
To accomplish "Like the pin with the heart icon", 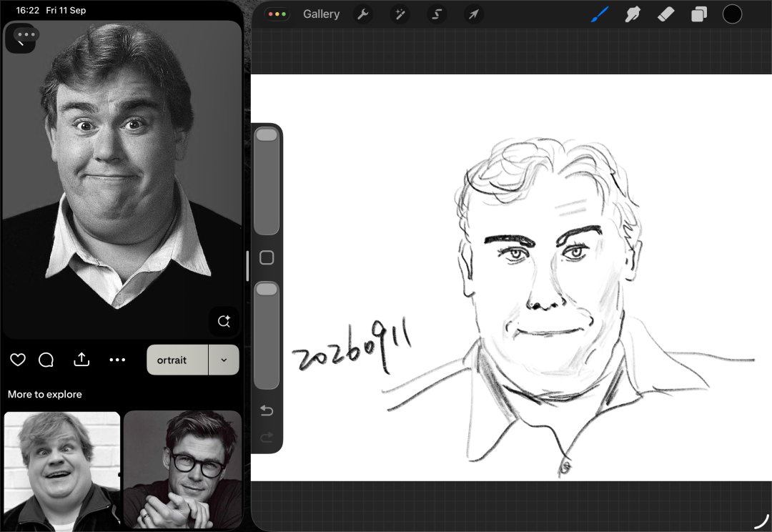I will [18, 360].
